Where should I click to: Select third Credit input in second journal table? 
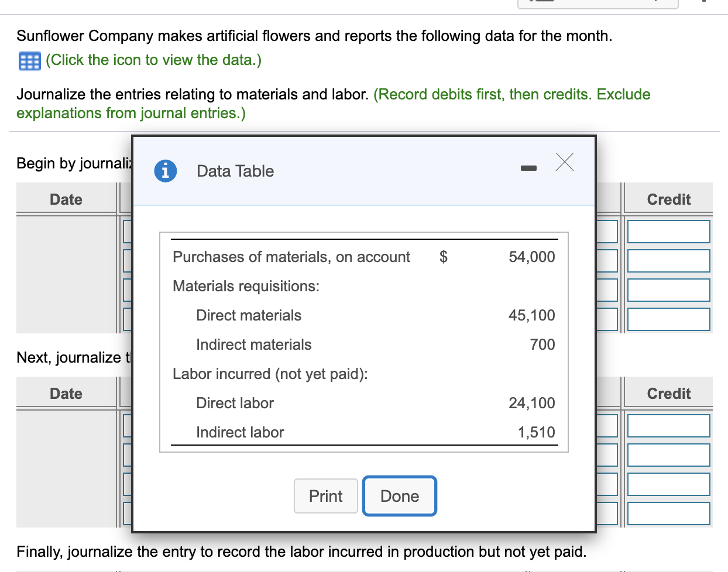[669, 484]
